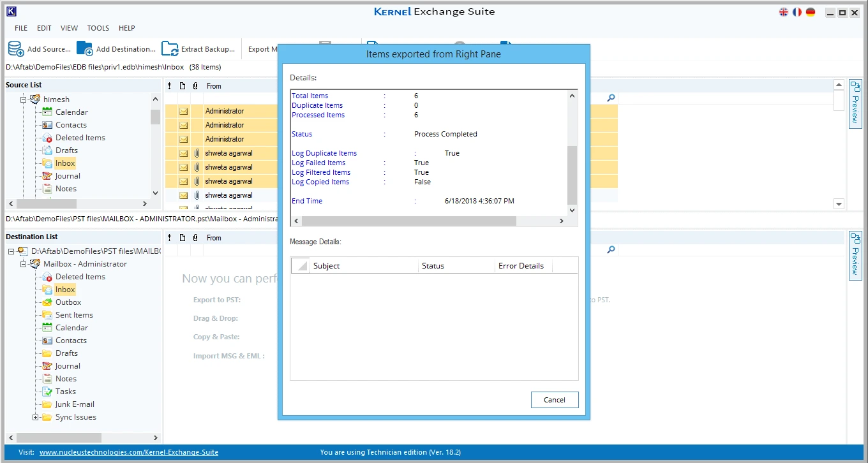Select Outbox folder in Destination List

point(68,302)
